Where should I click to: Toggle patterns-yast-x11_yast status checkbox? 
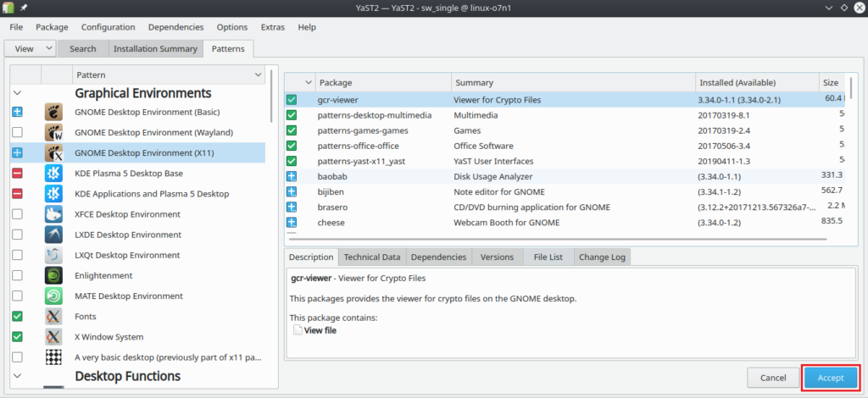click(x=292, y=162)
